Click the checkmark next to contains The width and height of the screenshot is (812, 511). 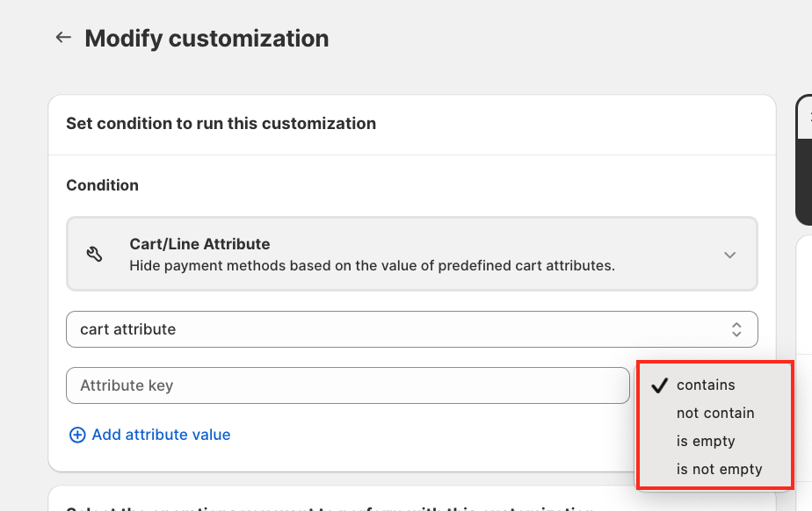(x=660, y=385)
